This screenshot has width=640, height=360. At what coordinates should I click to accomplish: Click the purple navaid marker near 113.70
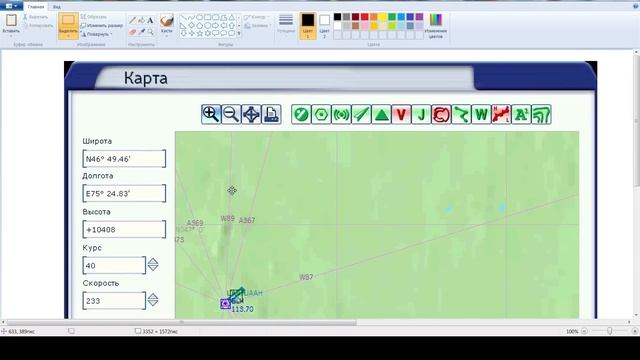pyautogui.click(x=225, y=304)
